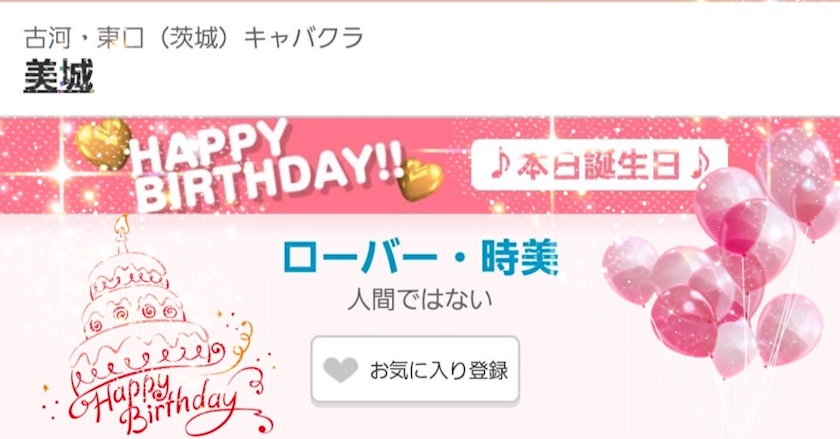Screen dimensions: 840x439
Task: Click the pink balloon bunch
Action: [x=721, y=252]
